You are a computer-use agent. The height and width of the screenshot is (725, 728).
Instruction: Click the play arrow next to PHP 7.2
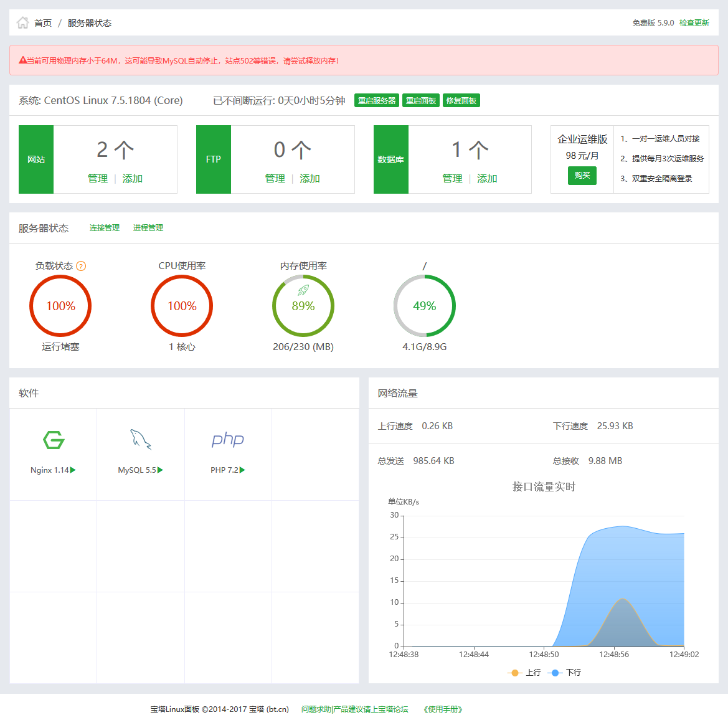pos(243,470)
